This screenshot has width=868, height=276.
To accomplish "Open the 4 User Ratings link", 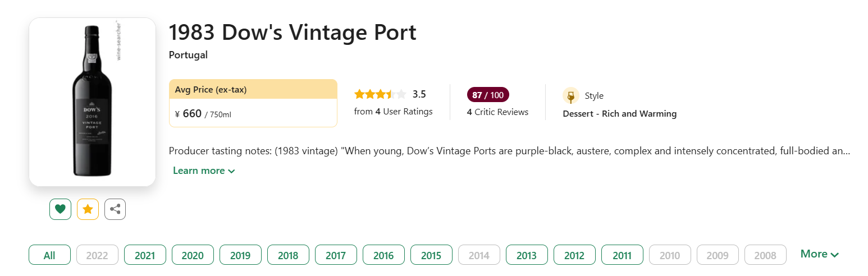I will 394,112.
